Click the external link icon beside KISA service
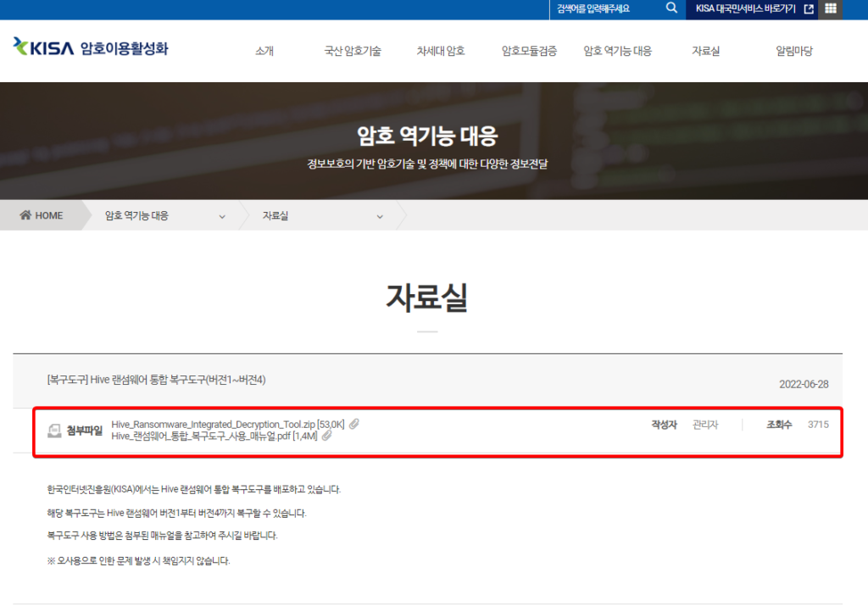The height and width of the screenshot is (606, 868). coord(809,9)
